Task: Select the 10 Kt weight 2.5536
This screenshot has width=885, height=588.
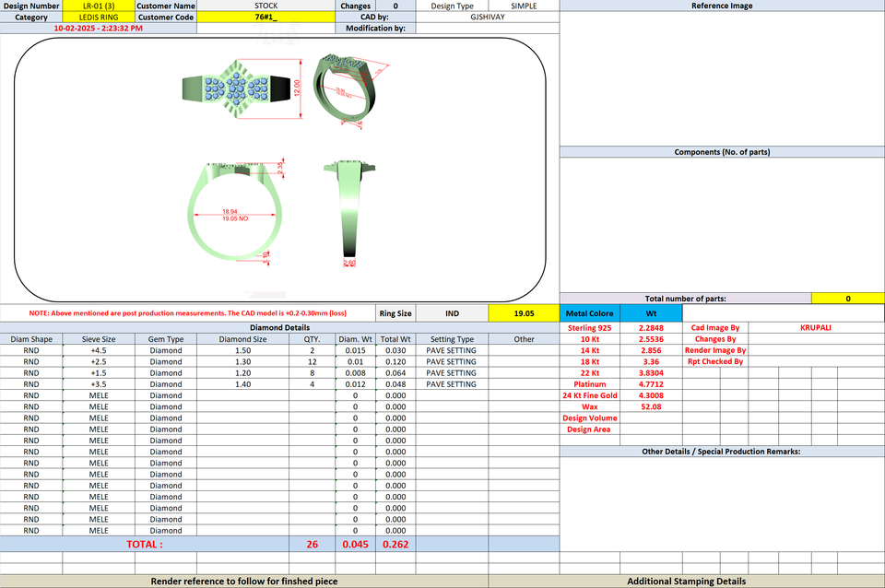Action: (x=652, y=339)
